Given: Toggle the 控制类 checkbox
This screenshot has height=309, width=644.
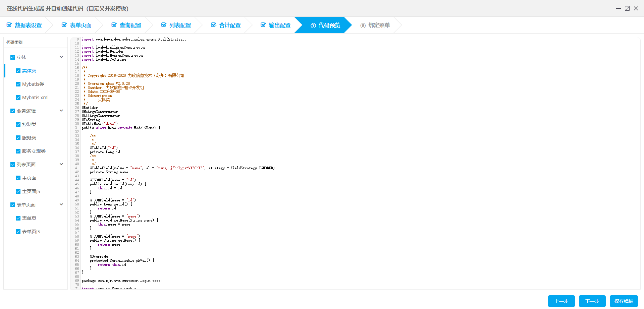Looking at the screenshot, I should point(18,124).
